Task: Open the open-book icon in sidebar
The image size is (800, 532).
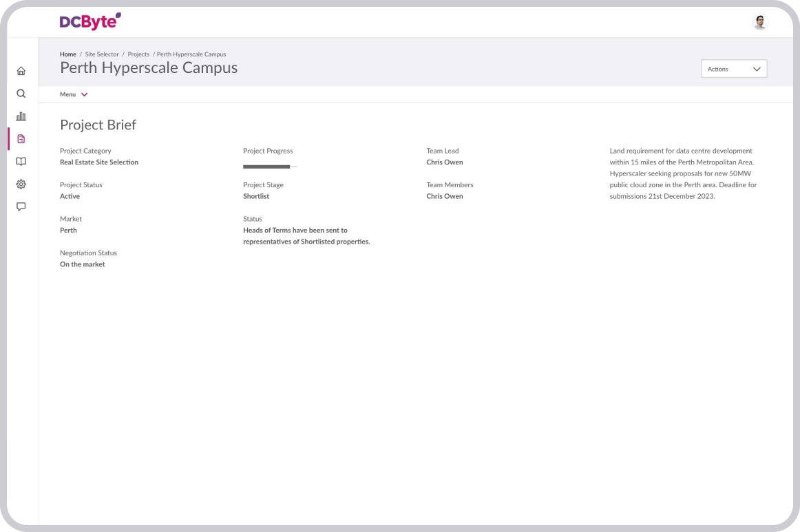Action: point(21,162)
